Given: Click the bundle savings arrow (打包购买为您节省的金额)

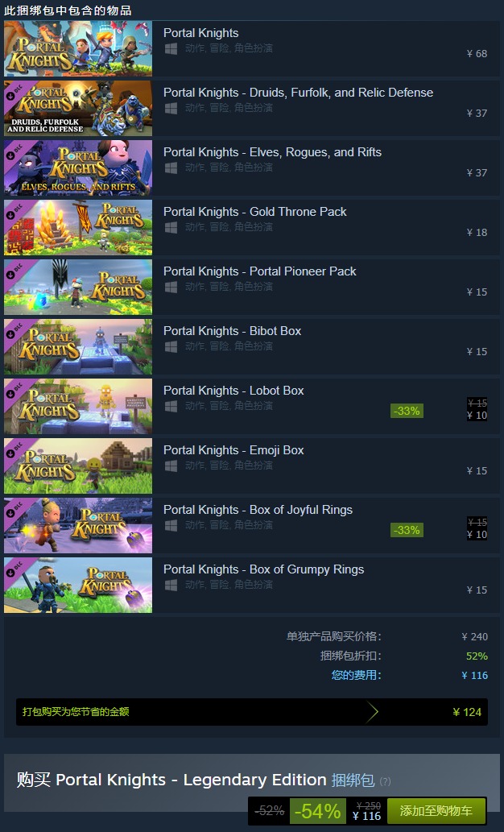Looking at the screenshot, I should [373, 712].
